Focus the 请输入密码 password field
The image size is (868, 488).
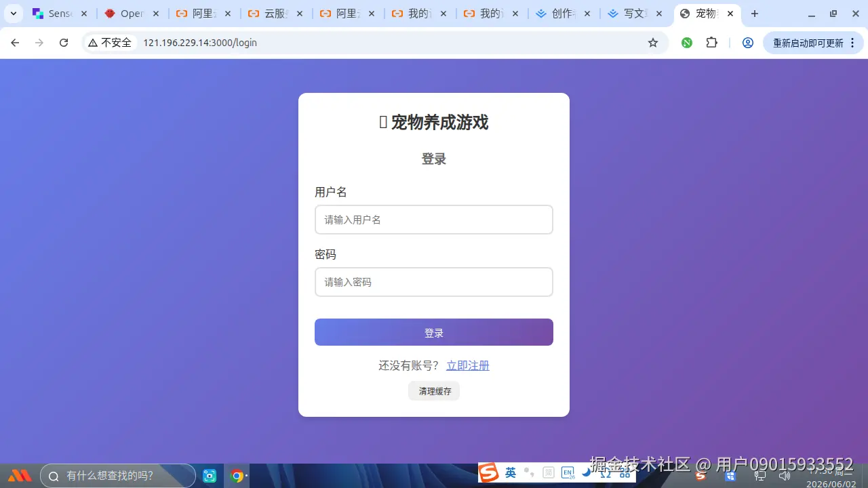click(x=434, y=282)
